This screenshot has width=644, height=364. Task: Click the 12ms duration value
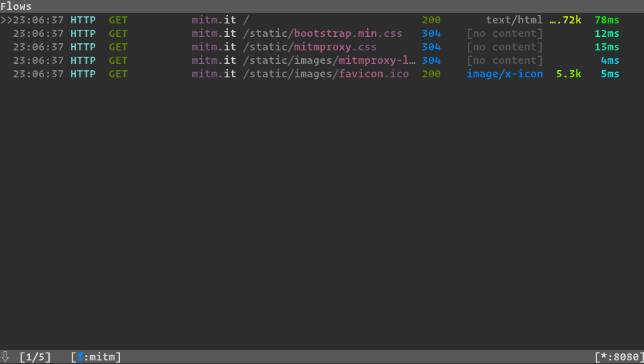tap(606, 34)
